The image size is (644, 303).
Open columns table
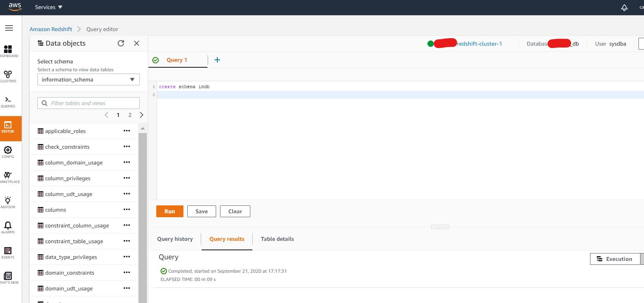[x=56, y=210]
